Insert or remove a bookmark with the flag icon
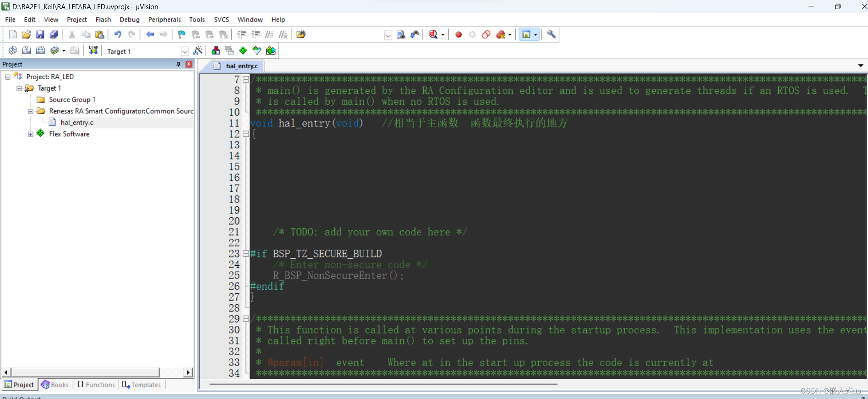868x399 pixels. coord(182,34)
